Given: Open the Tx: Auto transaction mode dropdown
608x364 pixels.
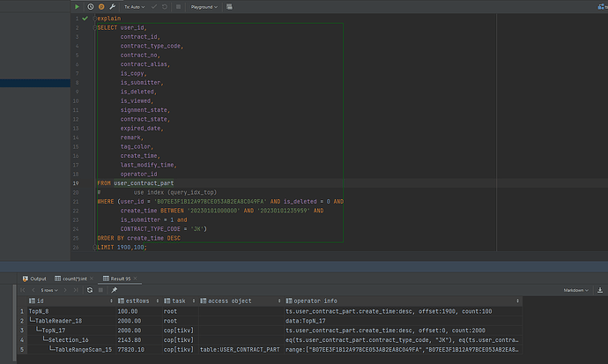Looking at the screenshot, I should (134, 7).
